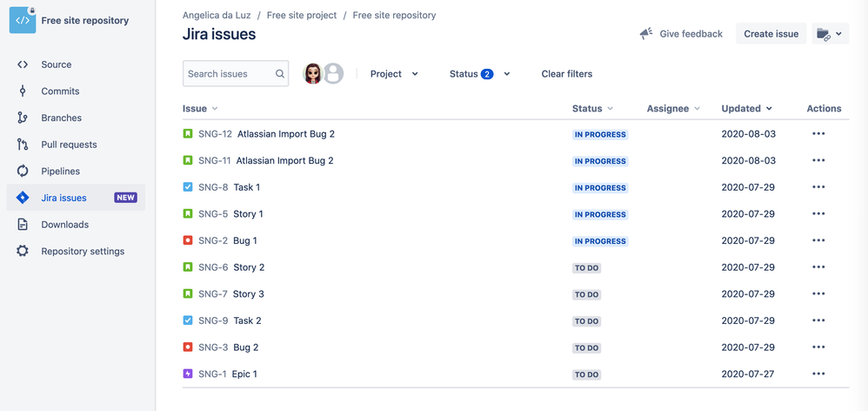This screenshot has width=868, height=411.
Task: Click the Pipelines icon in the sidebar
Action: click(x=22, y=172)
